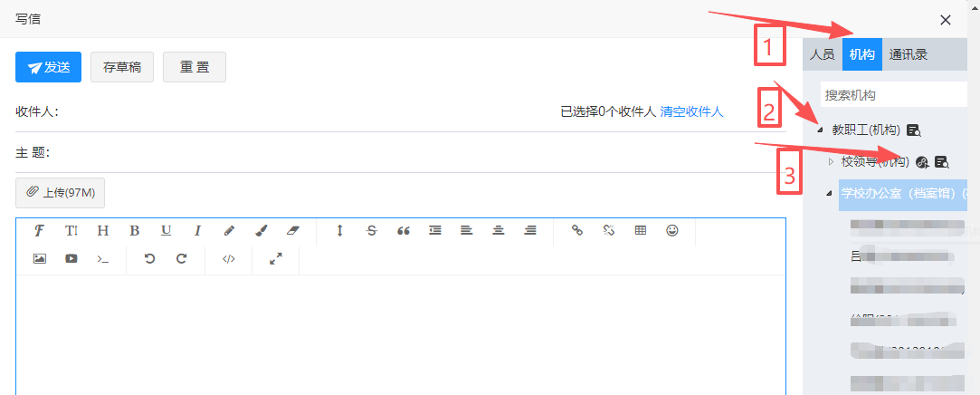
Task: Collapse the 学校办公室 tree node
Action: (829, 194)
